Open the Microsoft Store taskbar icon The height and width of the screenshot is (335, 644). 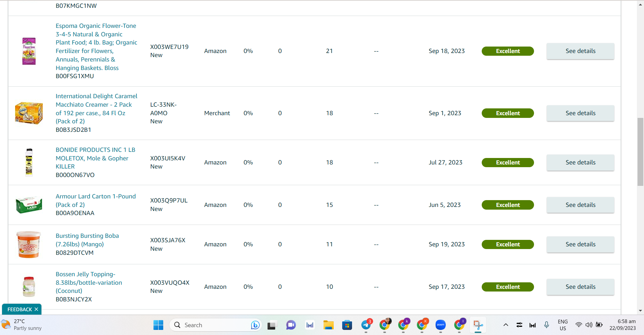[347, 325]
